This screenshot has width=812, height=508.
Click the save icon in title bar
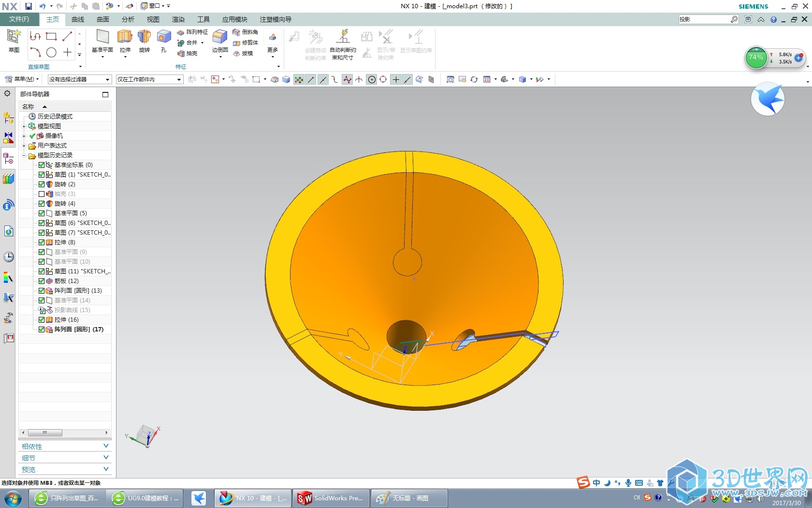coord(29,6)
